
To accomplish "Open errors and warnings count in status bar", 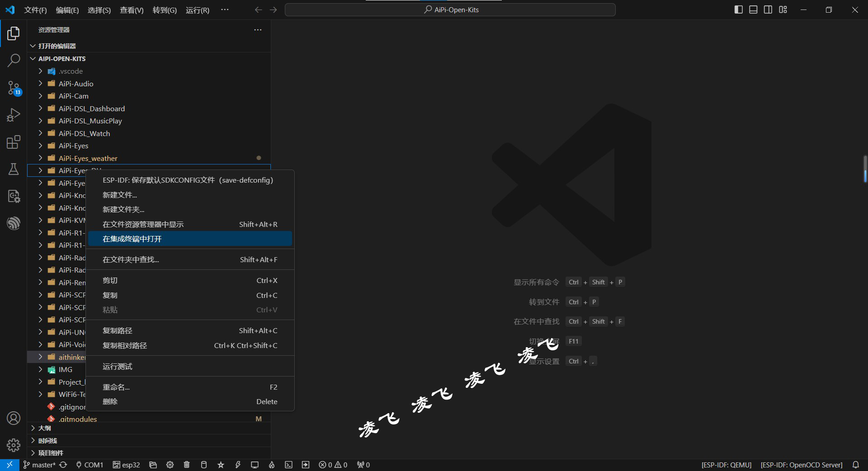I will 333,465.
